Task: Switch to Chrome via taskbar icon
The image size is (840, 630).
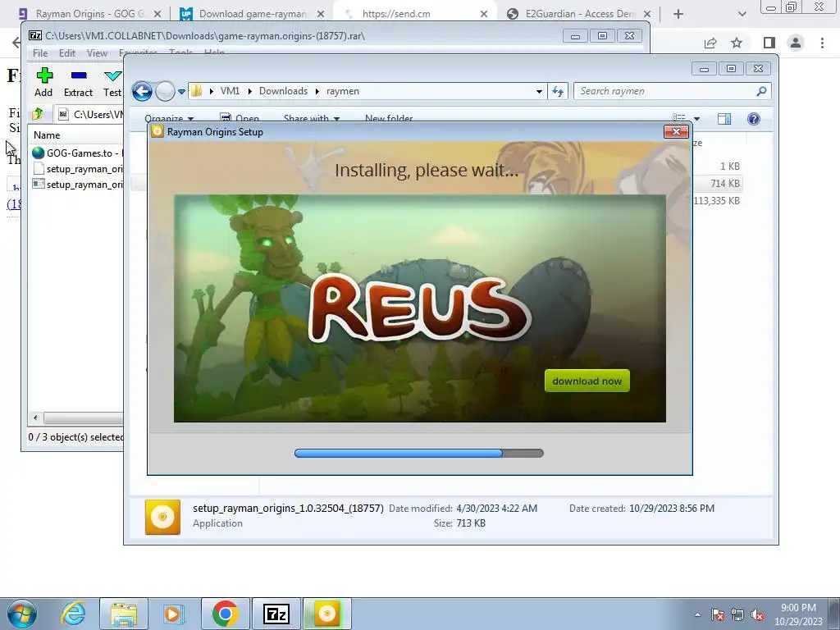Action: pos(225,614)
